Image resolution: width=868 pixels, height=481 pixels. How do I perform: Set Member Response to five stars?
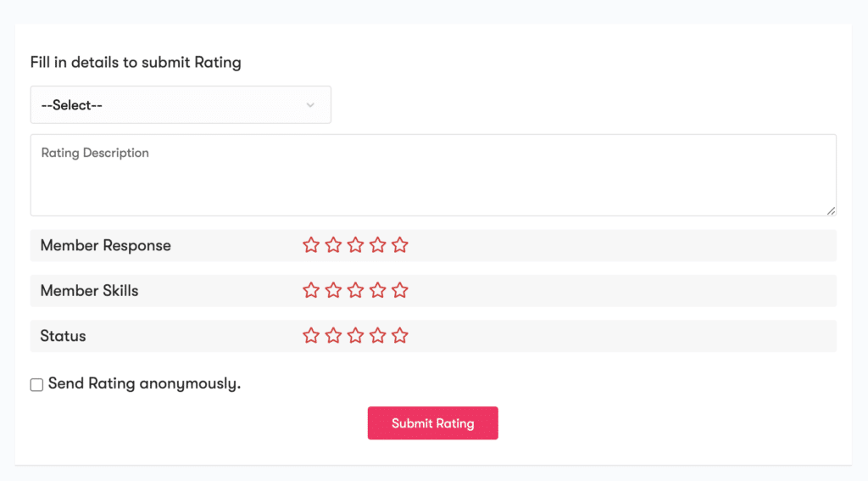400,245
